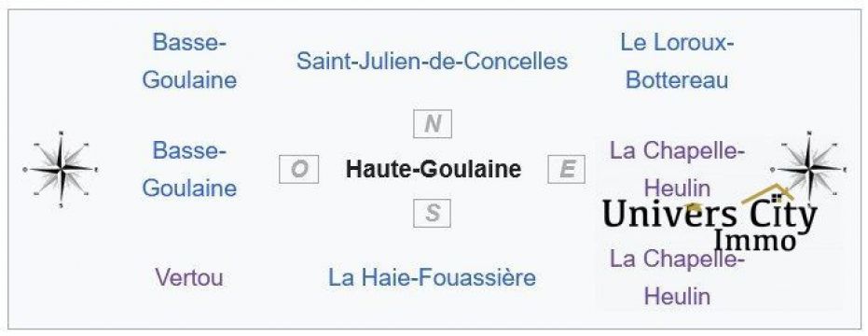Viewport: 868px width, 336px height.
Task: Open Basse-Goulaine link next to O marker
Action: (x=189, y=169)
